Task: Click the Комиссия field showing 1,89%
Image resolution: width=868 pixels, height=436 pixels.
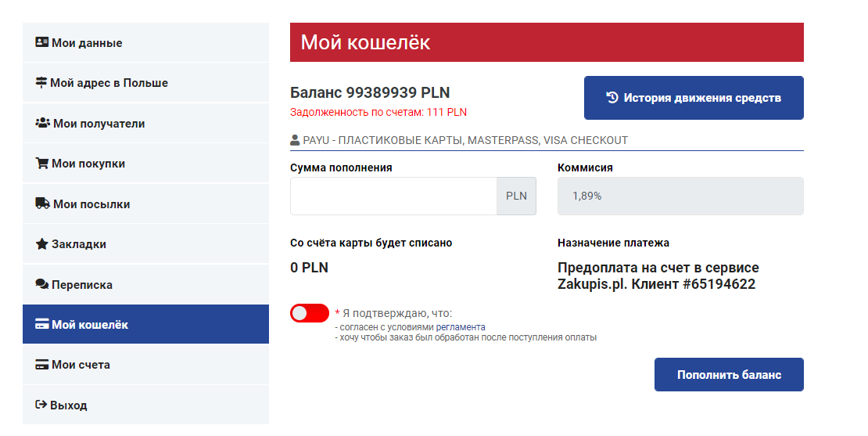Action: 680,196
